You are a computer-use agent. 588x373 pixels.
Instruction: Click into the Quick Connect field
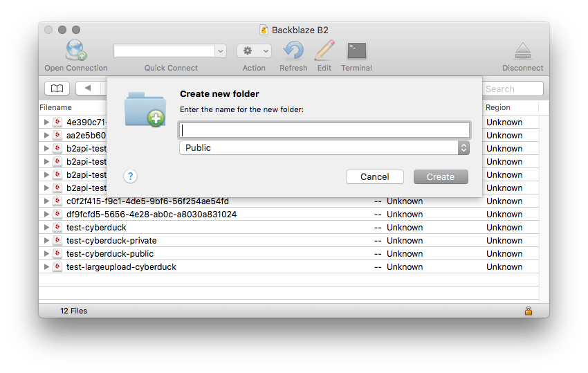point(164,51)
